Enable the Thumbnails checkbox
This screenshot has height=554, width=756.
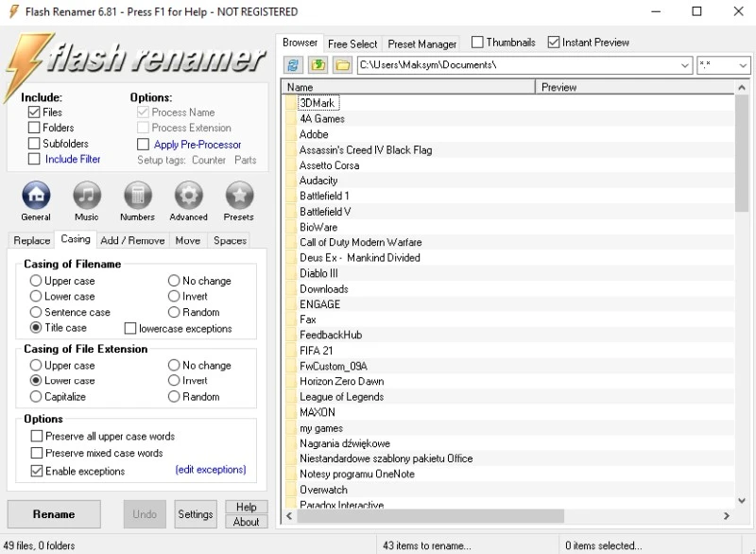pos(478,43)
